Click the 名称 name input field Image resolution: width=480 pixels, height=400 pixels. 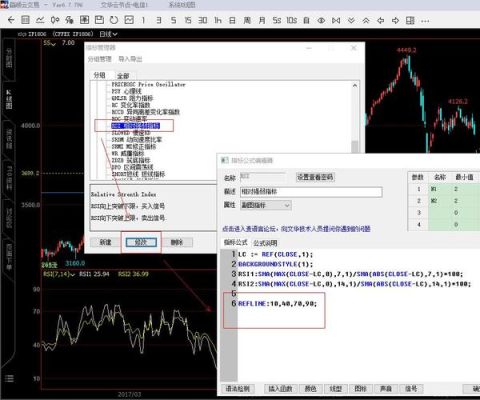(x=262, y=177)
